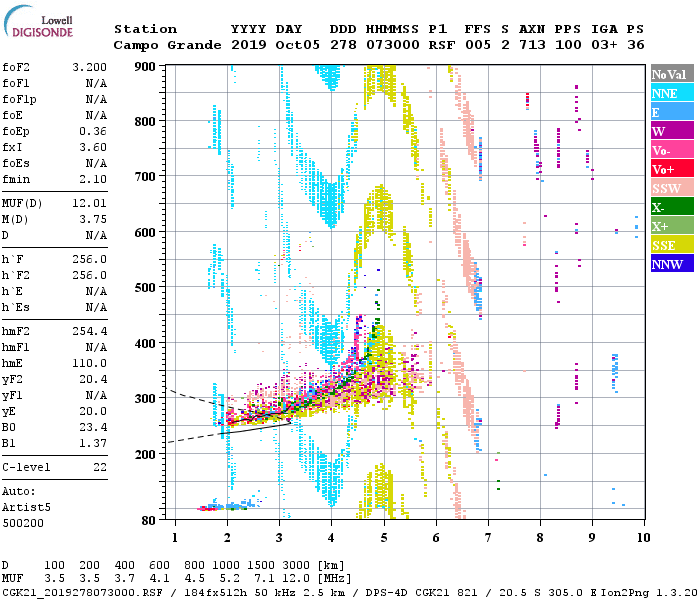700x600 pixels.
Task: Click the Lowell Digisonde logo
Action: (38, 22)
